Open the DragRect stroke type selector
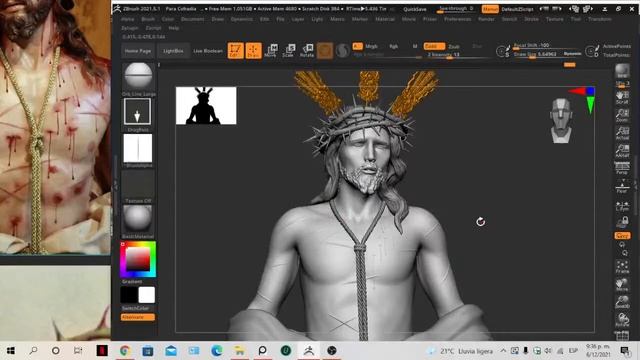The width and height of the screenshot is (640, 360). click(x=137, y=112)
